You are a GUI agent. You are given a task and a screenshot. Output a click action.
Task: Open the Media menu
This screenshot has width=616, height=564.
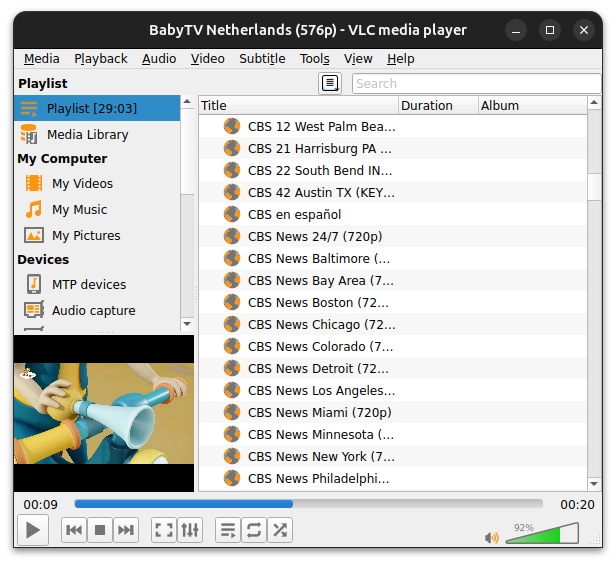click(x=42, y=59)
